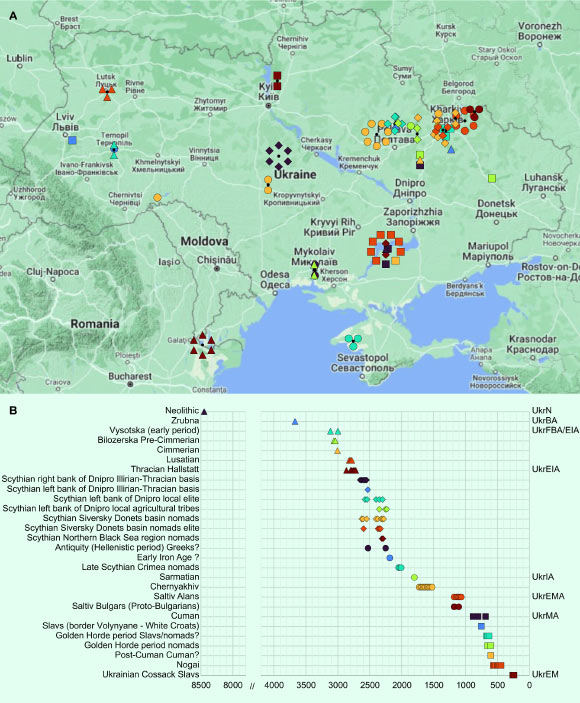Select the Cimmerian orange triangle timeline marker
This screenshot has width=580, height=703.
pos(338,451)
